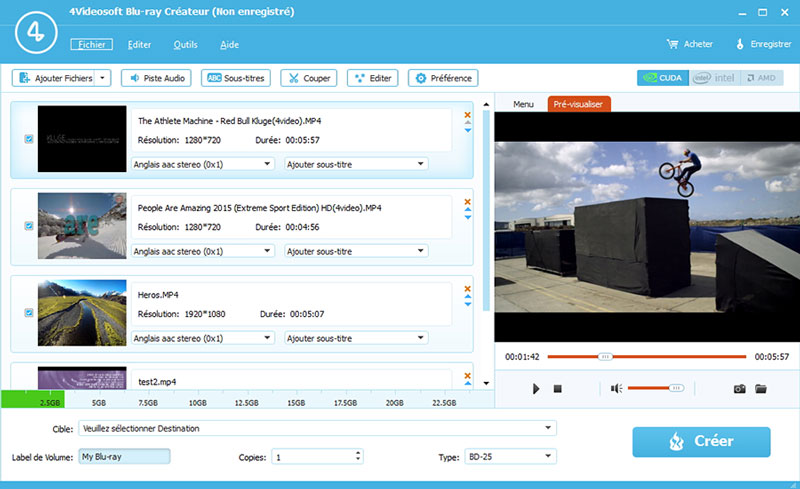This screenshot has width=800, height=489.
Task: Open subtitle dropdown for The Athlete Machine
Action: (356, 164)
